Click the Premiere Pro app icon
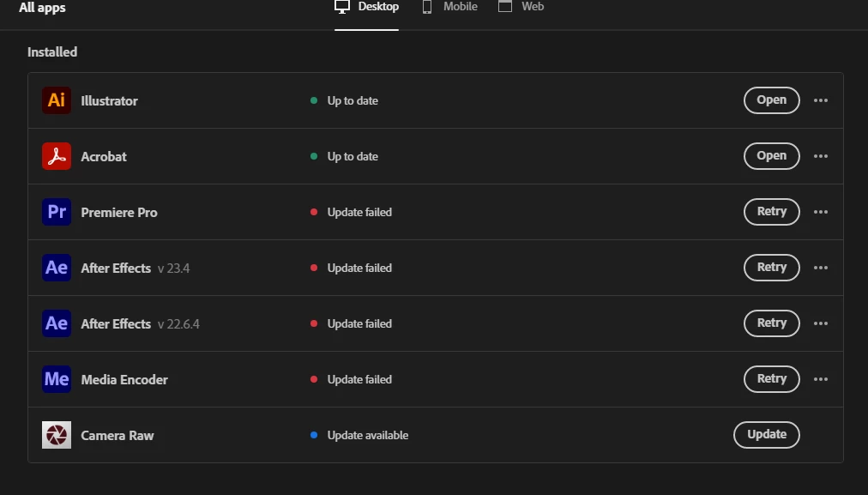 57,212
